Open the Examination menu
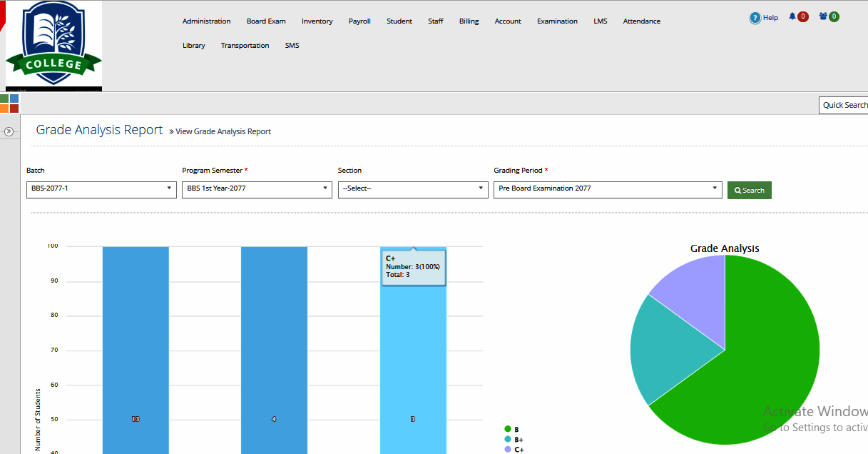This screenshot has height=454, width=868. point(557,21)
